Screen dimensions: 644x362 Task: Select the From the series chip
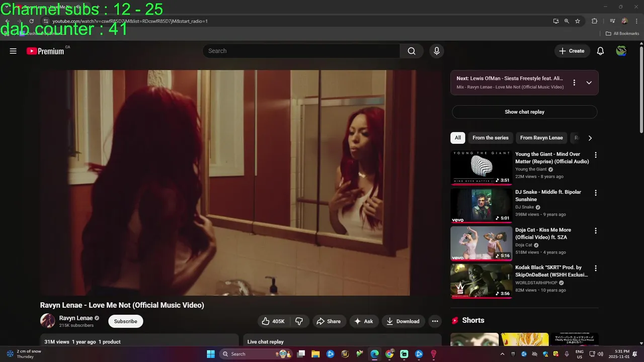(491, 138)
